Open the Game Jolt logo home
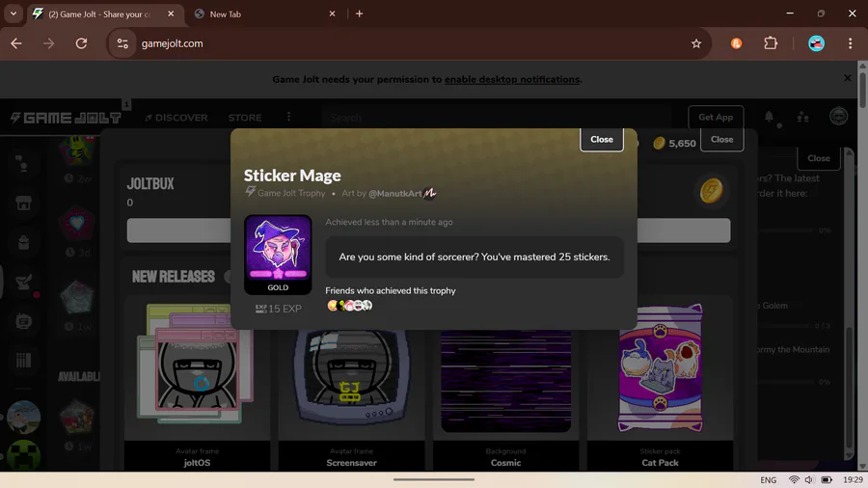 pyautogui.click(x=66, y=118)
